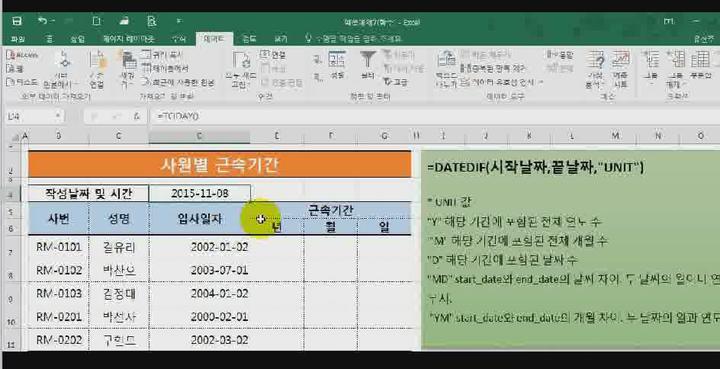Open 새 쿼리 (New Query) dropdown
Viewport: 720px width, 369px height.
[x=127, y=70]
